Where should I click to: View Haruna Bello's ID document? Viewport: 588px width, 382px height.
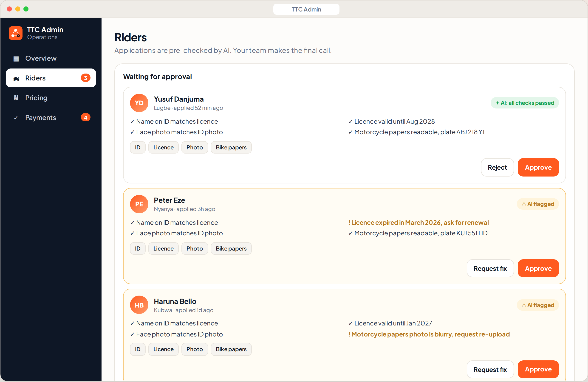coord(138,349)
